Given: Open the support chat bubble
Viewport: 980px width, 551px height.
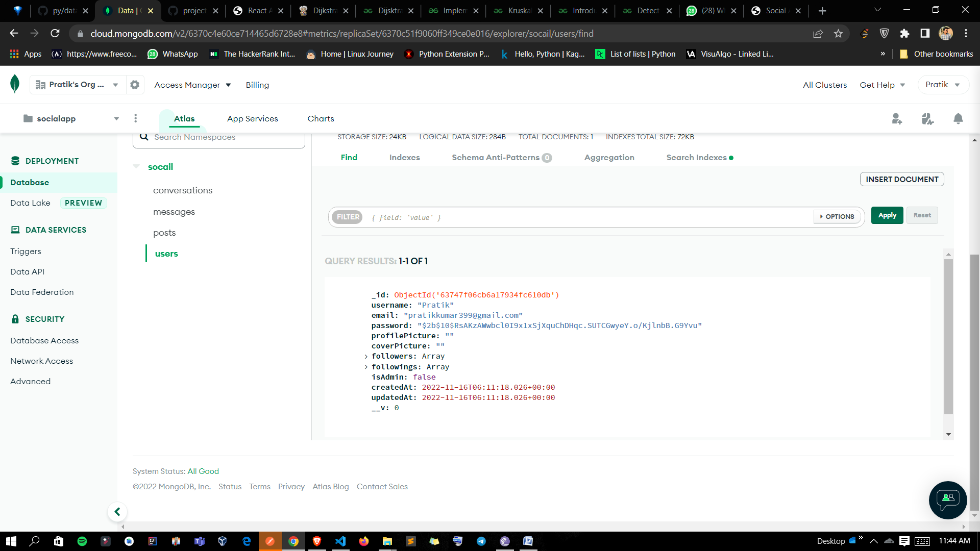Looking at the screenshot, I should [x=947, y=500].
